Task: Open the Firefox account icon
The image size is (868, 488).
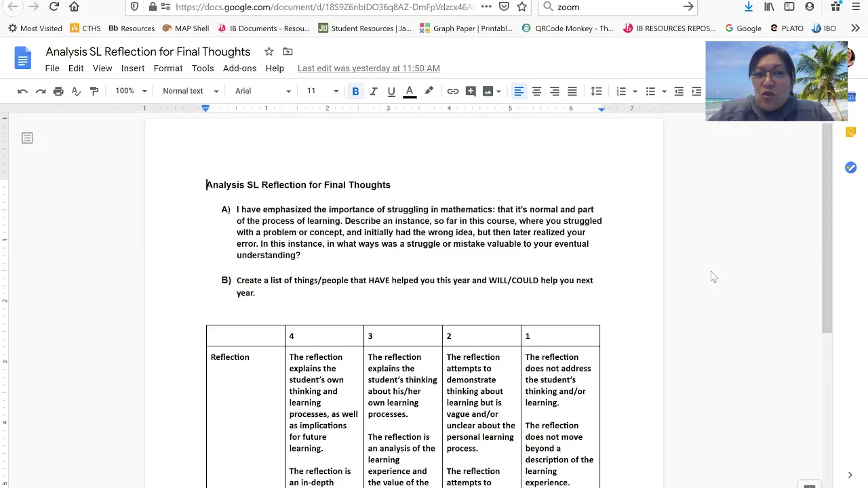Action: (x=810, y=7)
